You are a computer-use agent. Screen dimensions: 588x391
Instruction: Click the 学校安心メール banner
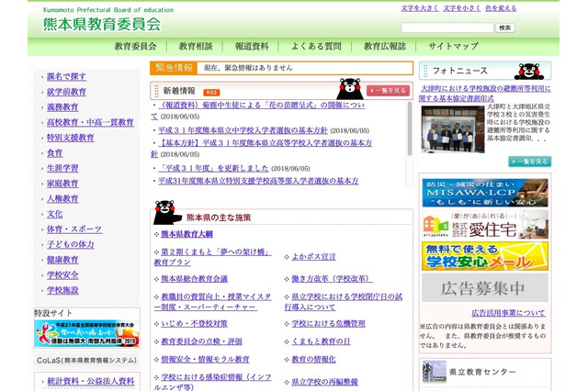click(x=485, y=256)
